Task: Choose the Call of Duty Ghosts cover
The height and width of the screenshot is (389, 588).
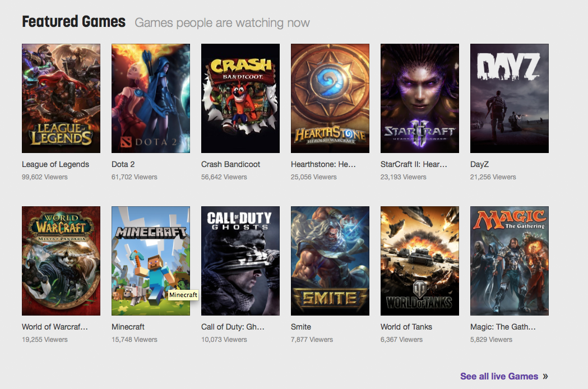Action: (240, 261)
